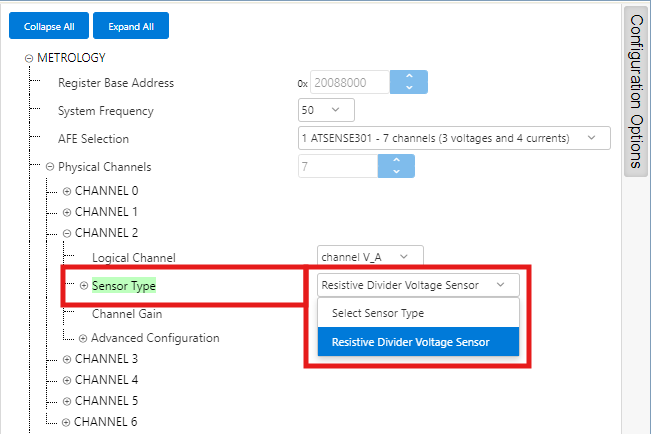651x434 pixels.
Task: Expand the CHANNEL 1 node
Action: point(67,212)
